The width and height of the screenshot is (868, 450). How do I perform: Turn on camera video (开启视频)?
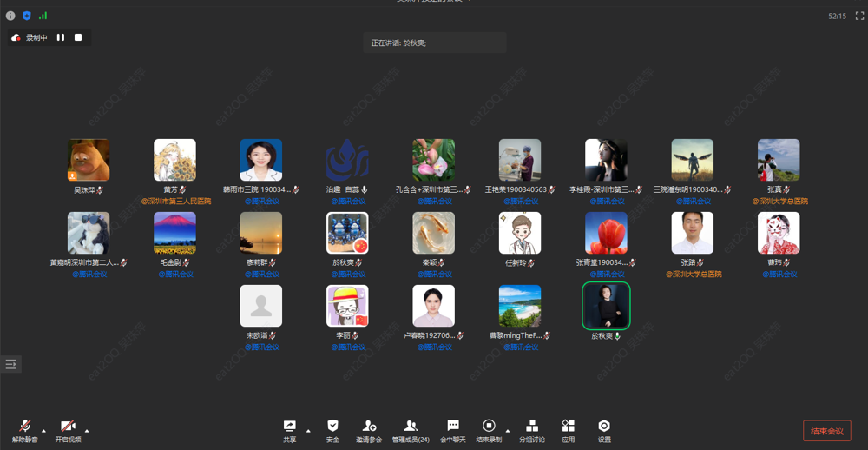[68, 430]
